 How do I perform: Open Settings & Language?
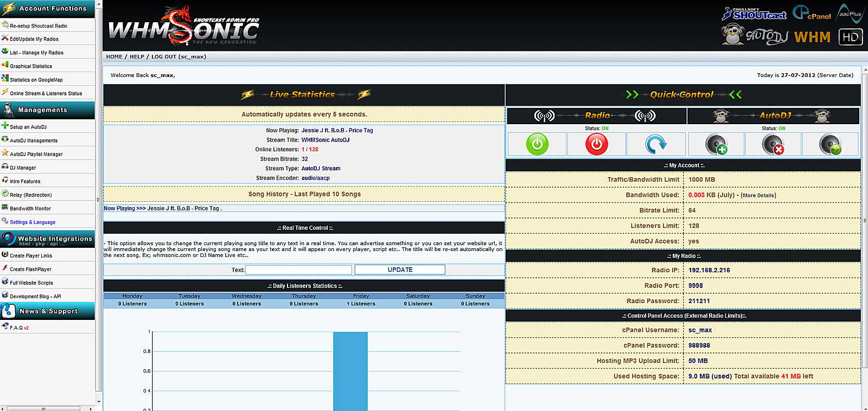click(33, 222)
